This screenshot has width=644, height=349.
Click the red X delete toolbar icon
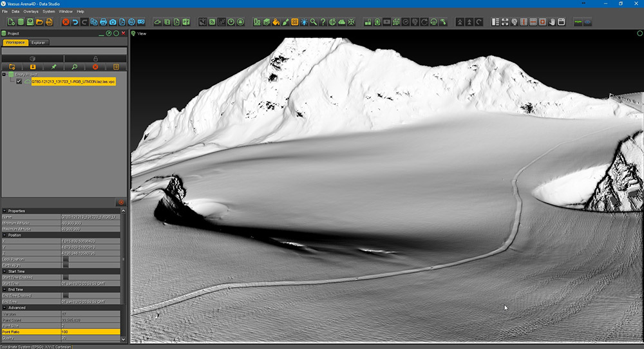(x=65, y=22)
